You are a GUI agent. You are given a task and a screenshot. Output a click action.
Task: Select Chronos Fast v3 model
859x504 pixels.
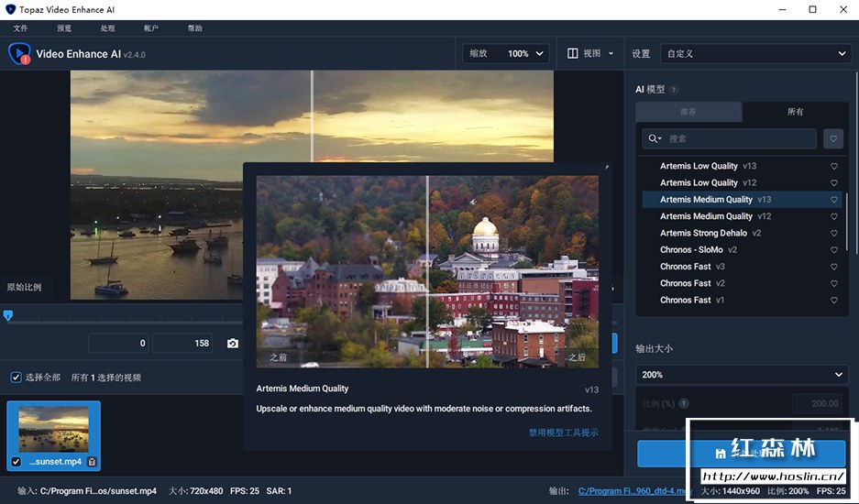coord(742,267)
